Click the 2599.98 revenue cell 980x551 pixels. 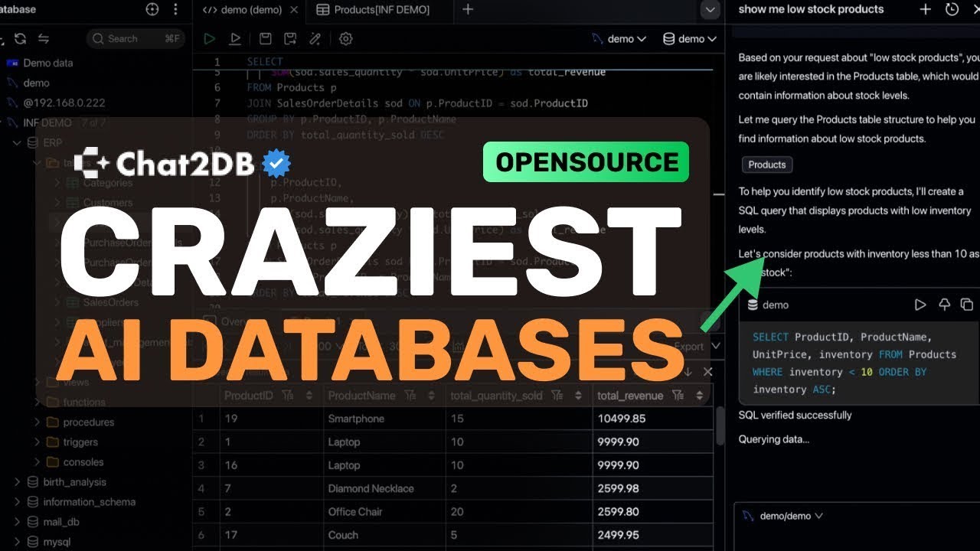pyautogui.click(x=653, y=488)
